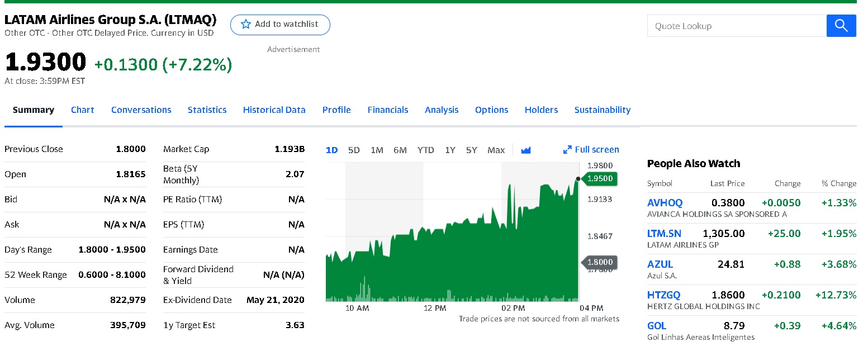
Task: Show the Max chart range
Action: pyautogui.click(x=496, y=150)
